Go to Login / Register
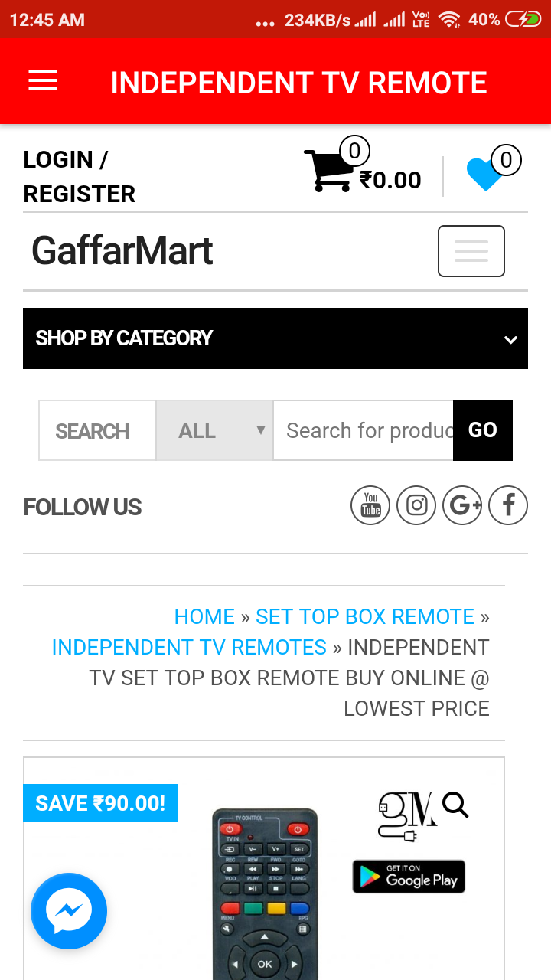This screenshot has width=551, height=980. pos(79,177)
